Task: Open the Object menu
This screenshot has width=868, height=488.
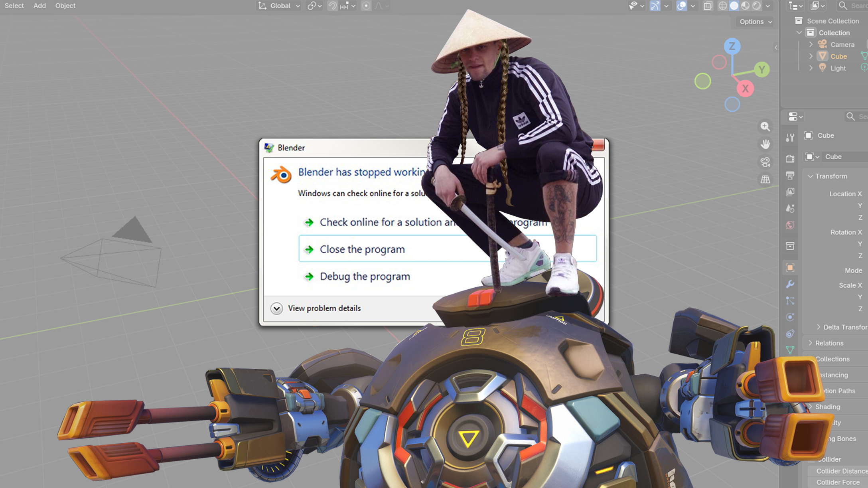Action: [65, 6]
